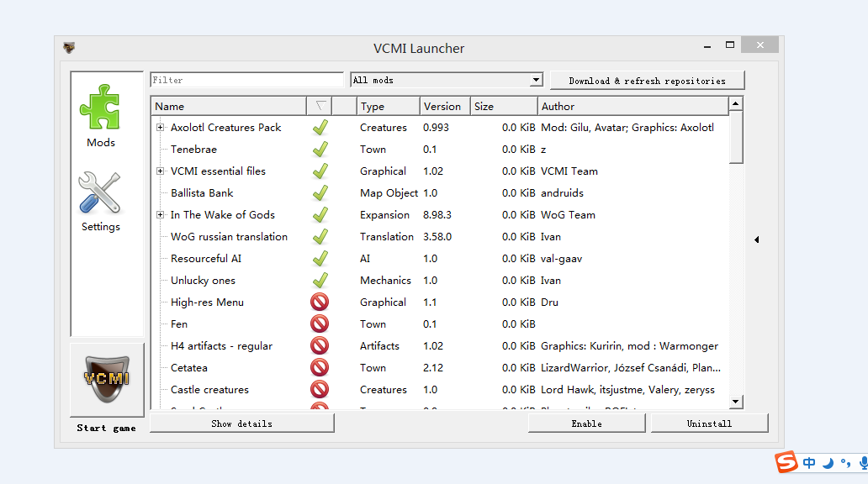The image size is (868, 484).
Task: Click green checkmark for Axolotl Creatures Pack
Action: 320,128
